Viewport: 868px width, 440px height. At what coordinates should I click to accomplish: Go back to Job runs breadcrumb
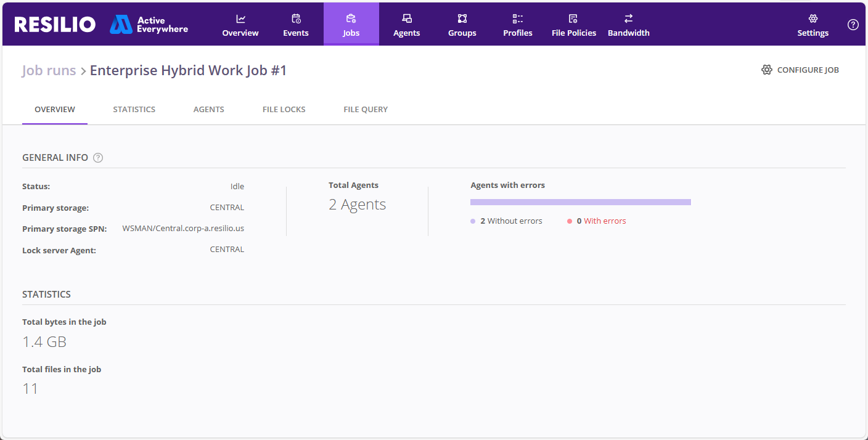point(49,70)
